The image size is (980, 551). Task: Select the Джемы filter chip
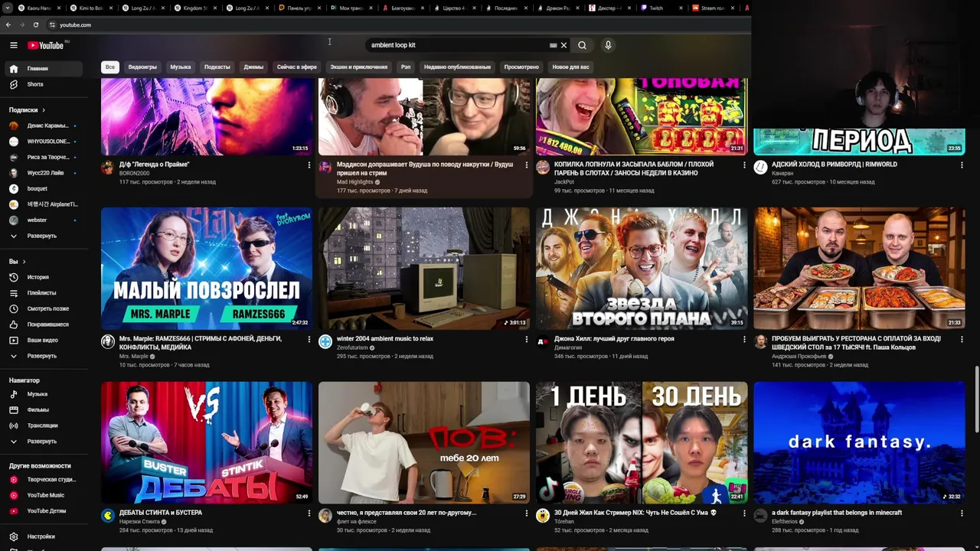click(253, 67)
